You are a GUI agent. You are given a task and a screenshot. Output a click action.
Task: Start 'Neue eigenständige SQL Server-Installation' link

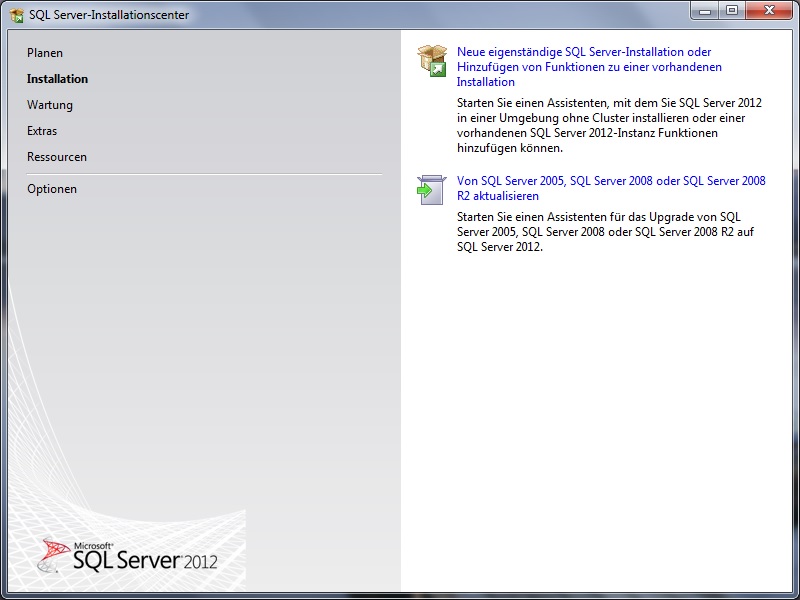(589, 67)
